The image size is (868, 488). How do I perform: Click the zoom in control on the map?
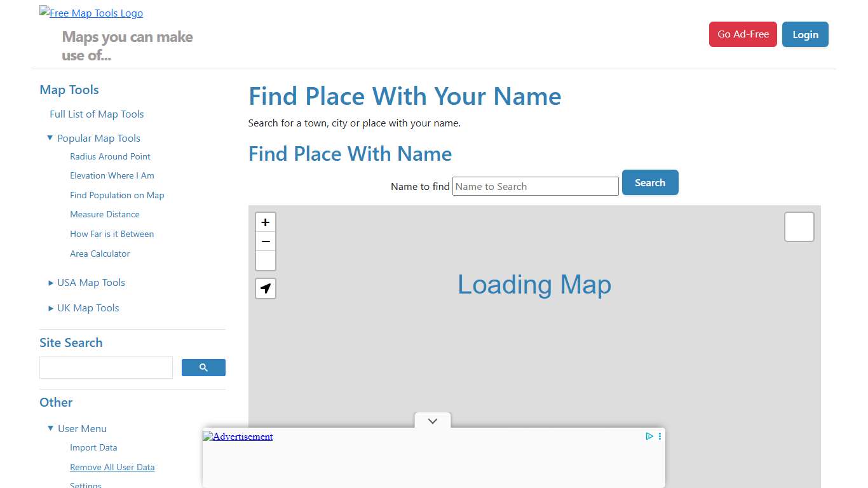click(265, 222)
